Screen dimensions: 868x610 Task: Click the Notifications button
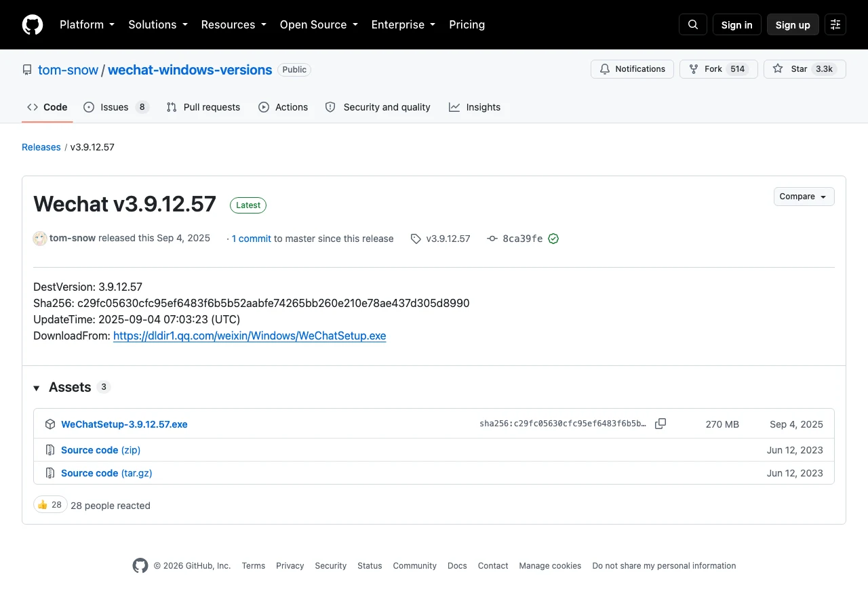click(x=633, y=69)
